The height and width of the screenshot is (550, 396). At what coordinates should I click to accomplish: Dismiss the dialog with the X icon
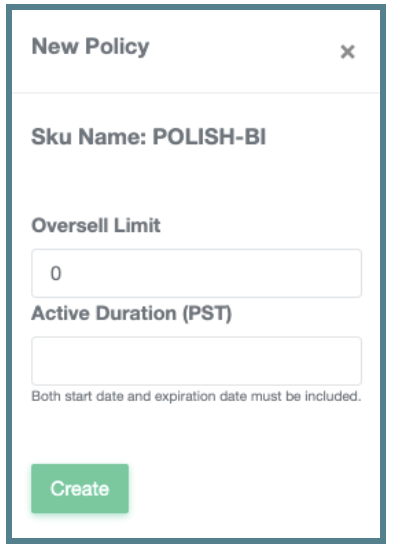[347, 52]
